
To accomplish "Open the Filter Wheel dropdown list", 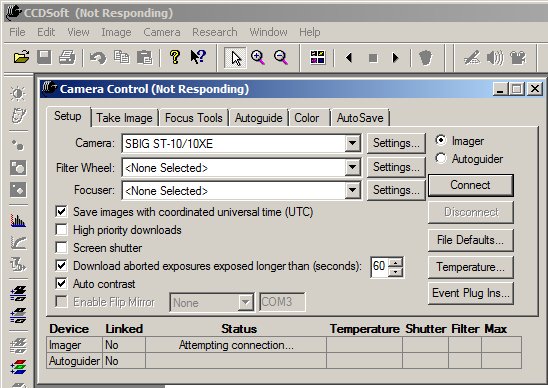I will tap(352, 167).
